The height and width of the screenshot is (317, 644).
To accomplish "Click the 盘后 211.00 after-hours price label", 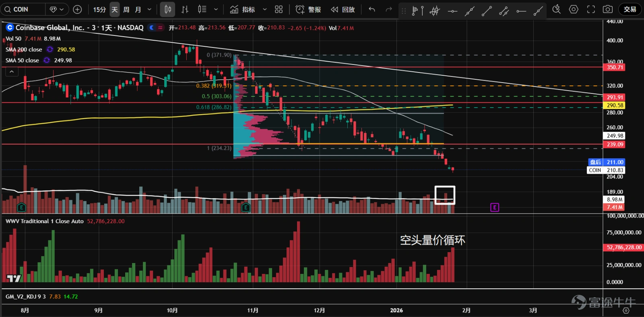I will pos(606,162).
